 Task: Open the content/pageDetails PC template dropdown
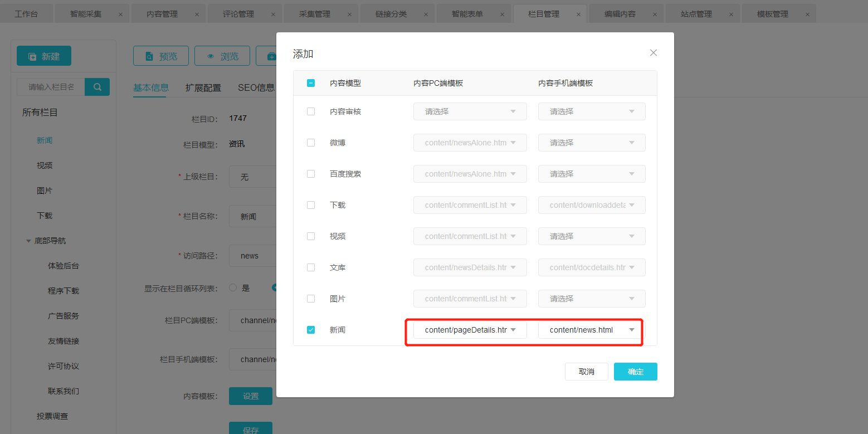tap(470, 330)
